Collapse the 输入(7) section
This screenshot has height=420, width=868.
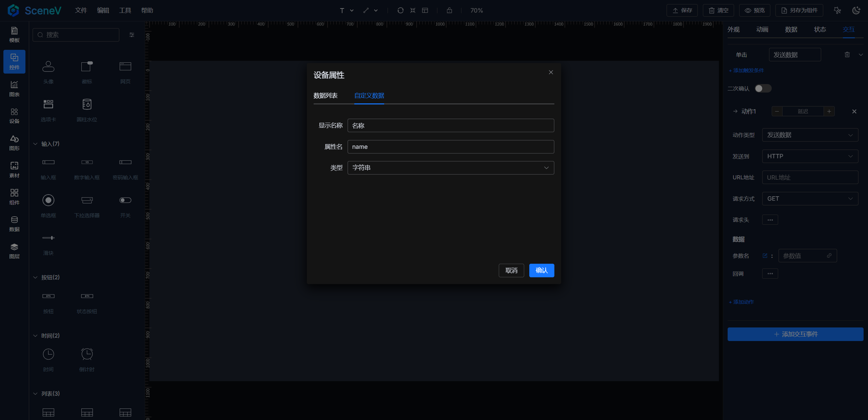tap(35, 144)
